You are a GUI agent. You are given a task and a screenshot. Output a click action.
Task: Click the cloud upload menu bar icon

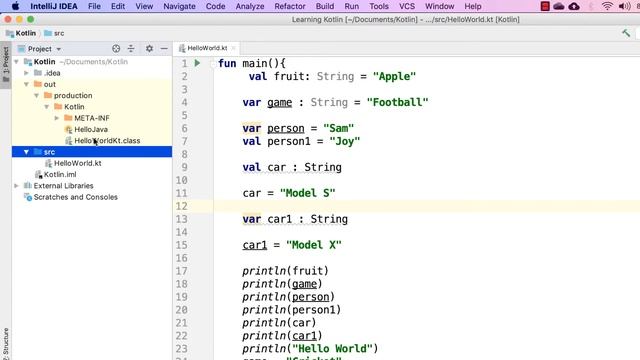(x=574, y=6)
